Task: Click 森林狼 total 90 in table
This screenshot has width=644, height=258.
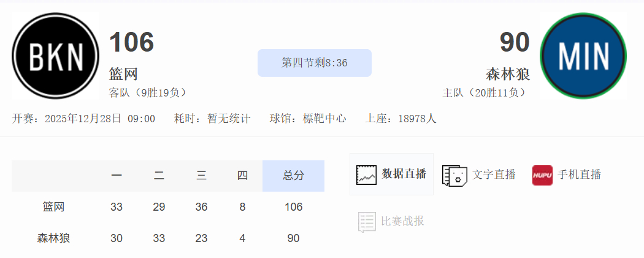Action: 293,238
